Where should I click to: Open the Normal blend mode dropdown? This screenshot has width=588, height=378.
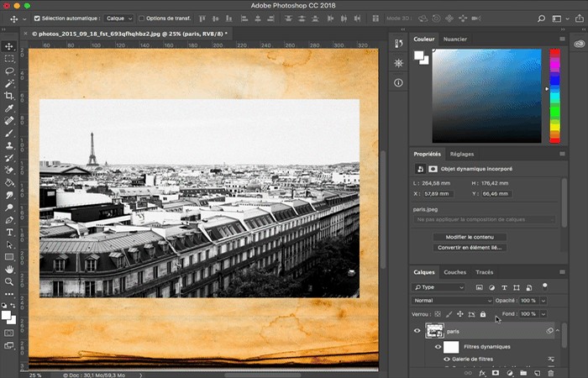coord(452,301)
